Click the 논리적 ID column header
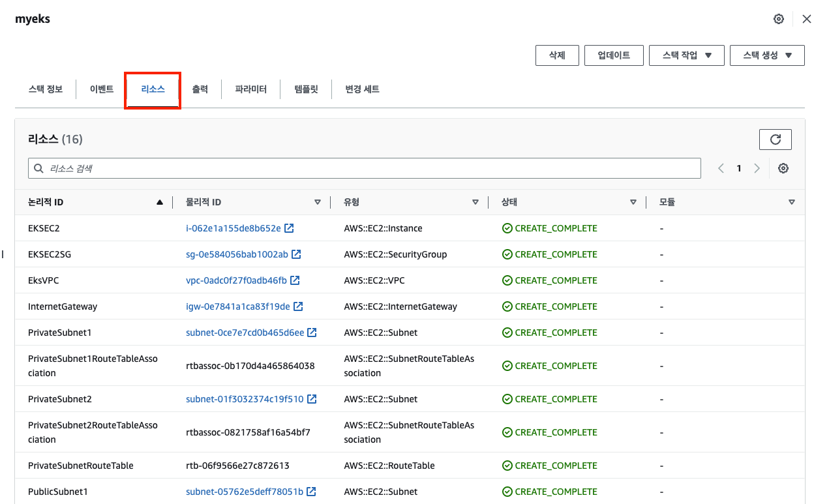The width and height of the screenshot is (814, 504). (46, 202)
